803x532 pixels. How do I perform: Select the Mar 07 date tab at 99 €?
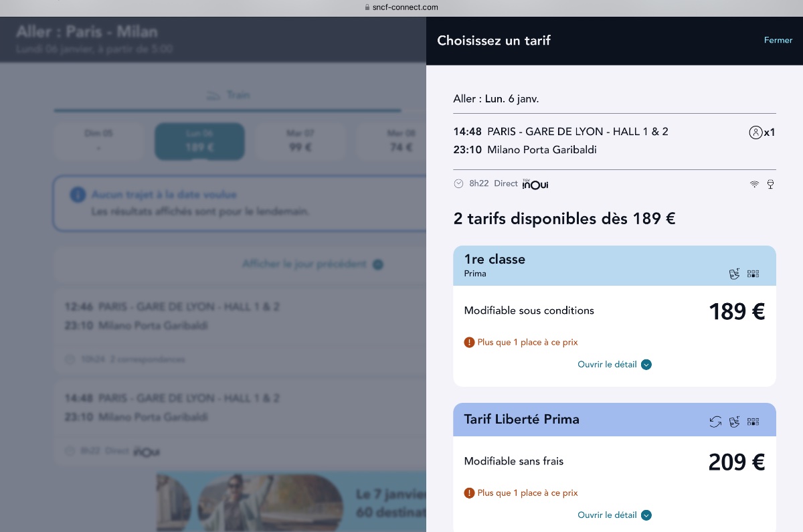tap(300, 141)
